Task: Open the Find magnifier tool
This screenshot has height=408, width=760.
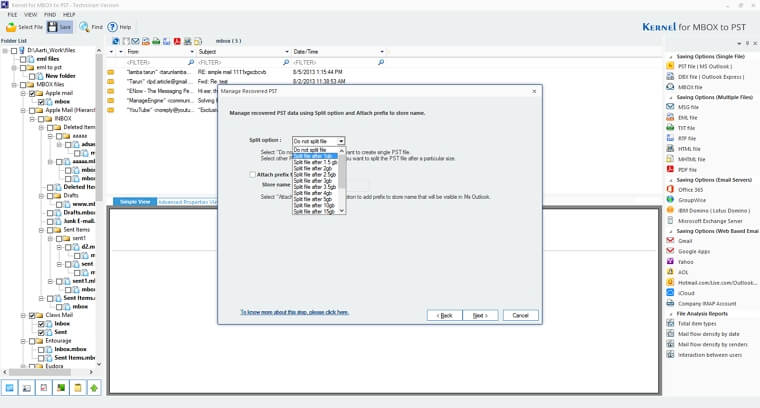Action: click(x=84, y=27)
